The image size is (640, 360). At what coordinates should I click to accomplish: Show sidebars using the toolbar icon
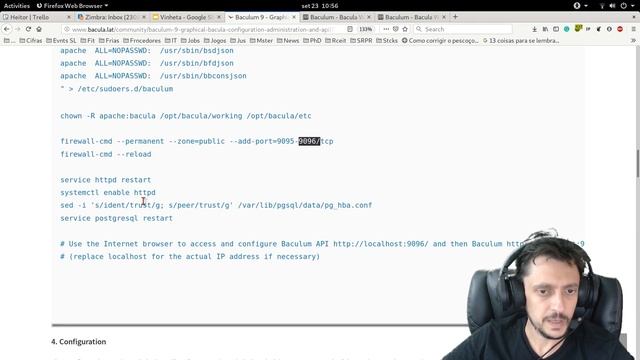(556, 29)
